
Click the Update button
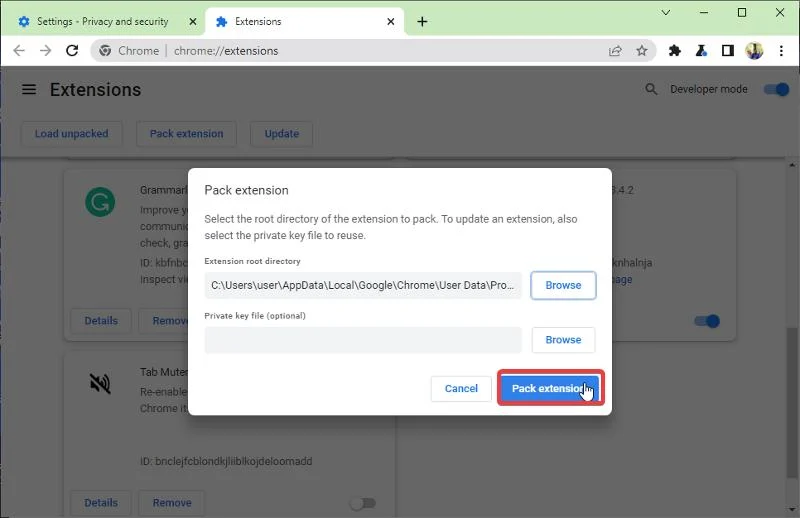point(282,134)
